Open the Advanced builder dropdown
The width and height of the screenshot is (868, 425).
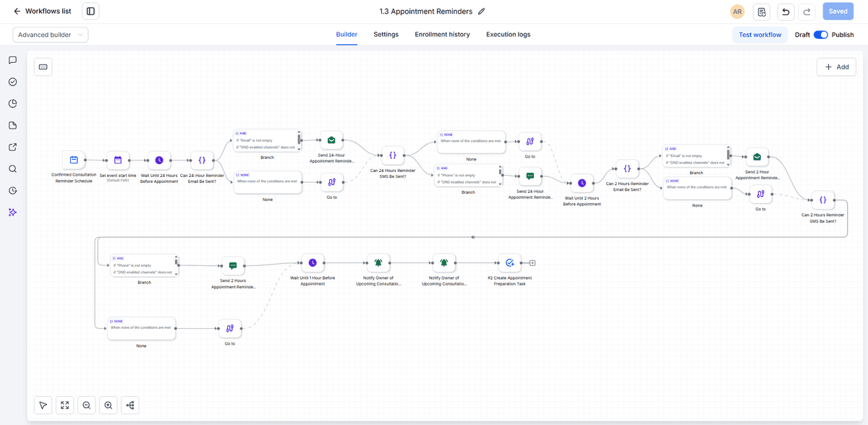point(51,35)
